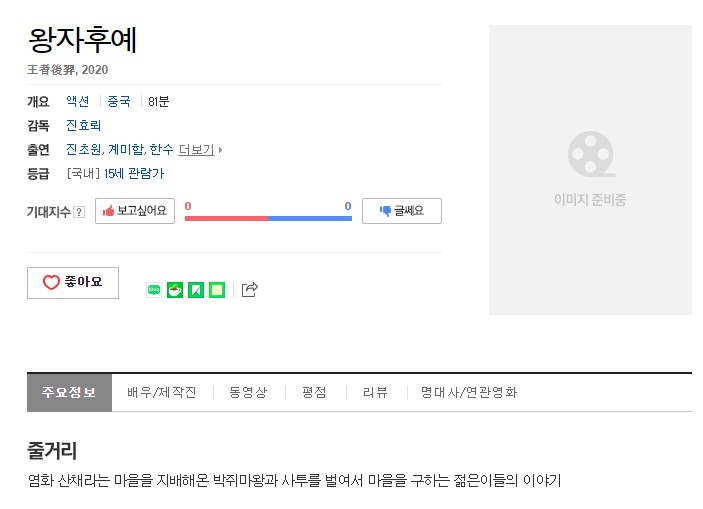Open the 배우/제작진 tab
Image resolution: width=703 pixels, height=509 pixels.
point(162,392)
